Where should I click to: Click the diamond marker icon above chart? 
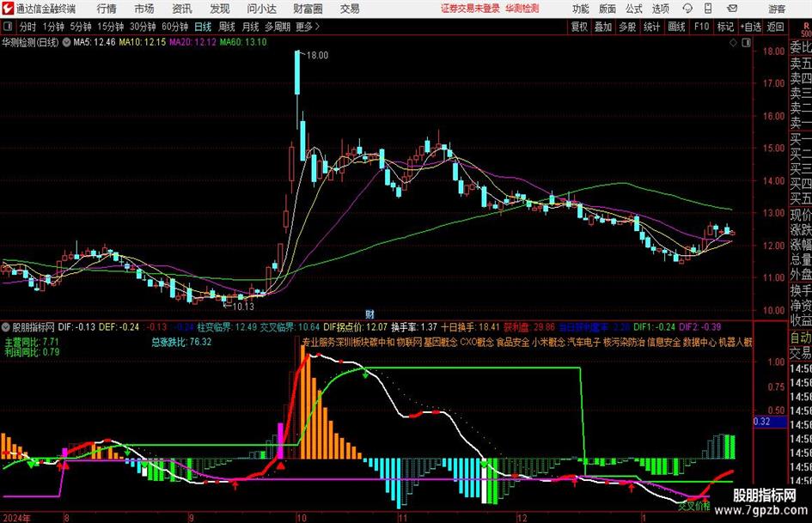point(733,43)
